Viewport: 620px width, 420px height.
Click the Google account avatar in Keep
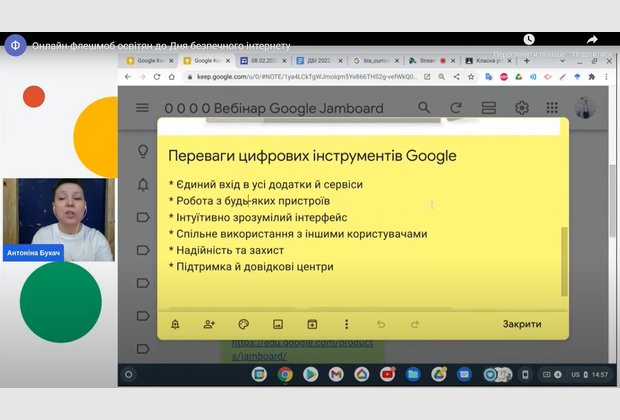585,108
